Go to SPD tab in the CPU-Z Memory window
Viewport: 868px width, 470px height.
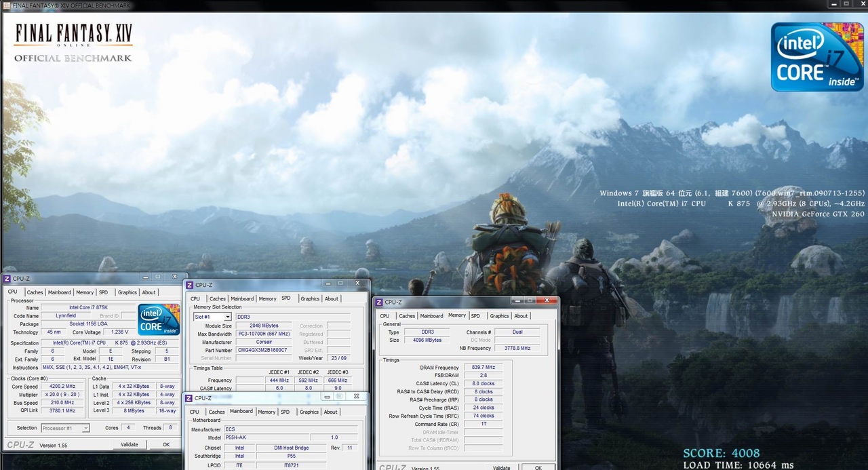475,315
